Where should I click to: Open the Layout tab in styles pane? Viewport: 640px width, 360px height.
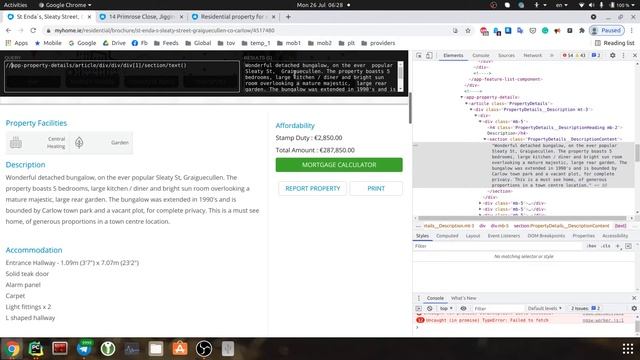click(473, 236)
